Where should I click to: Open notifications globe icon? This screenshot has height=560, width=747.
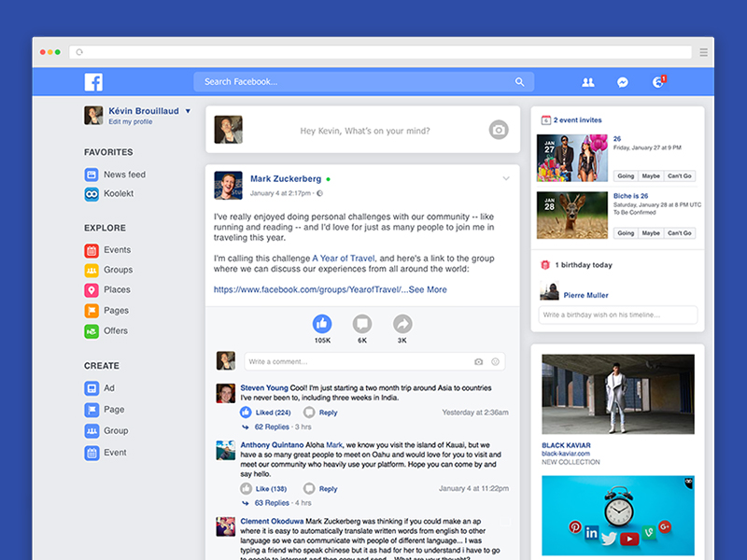click(x=658, y=82)
